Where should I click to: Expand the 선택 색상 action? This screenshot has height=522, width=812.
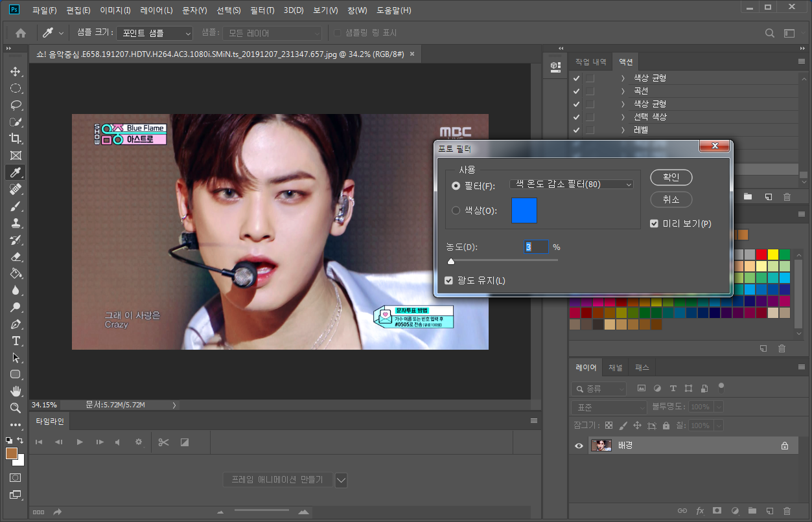623,117
